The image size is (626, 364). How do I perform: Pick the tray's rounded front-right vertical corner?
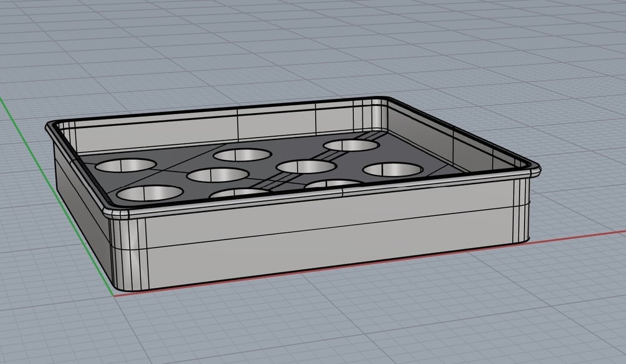(521, 210)
